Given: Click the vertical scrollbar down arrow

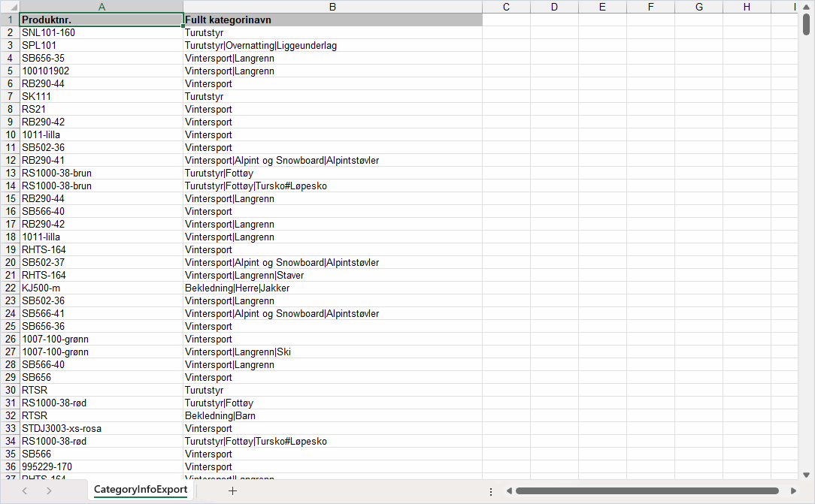Looking at the screenshot, I should [806, 474].
